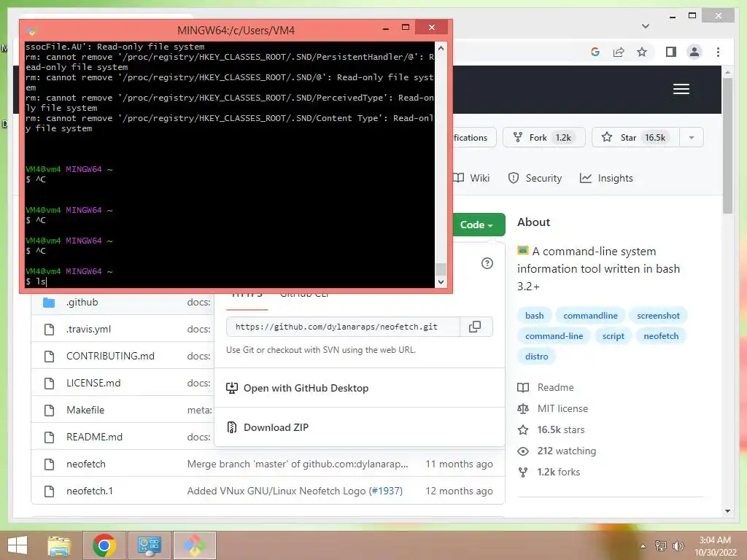Share this page via Chrome share icon
747x560 pixels.
(x=619, y=52)
